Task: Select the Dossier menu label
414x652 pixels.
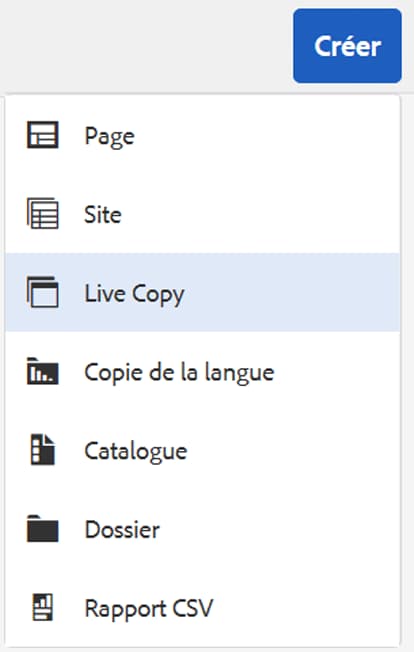Action: pos(122,529)
